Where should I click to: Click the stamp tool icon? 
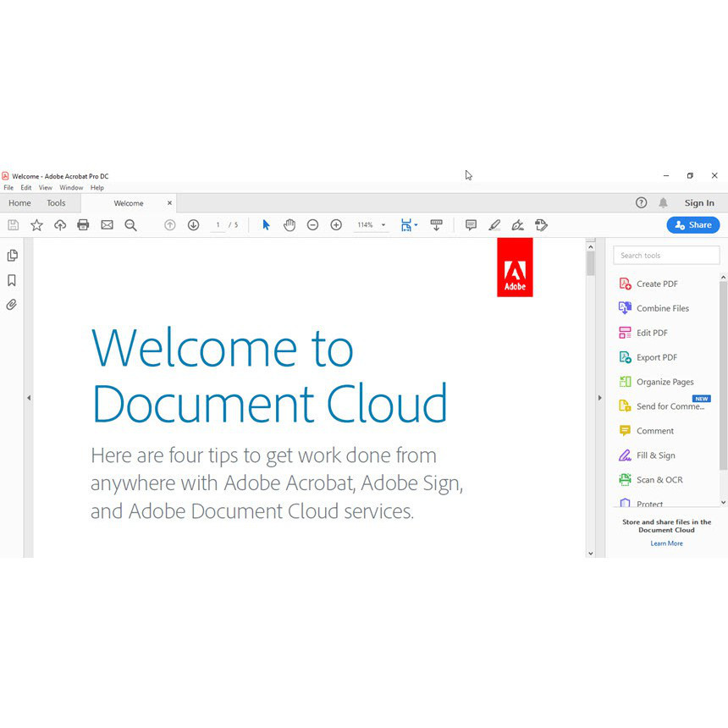541,225
